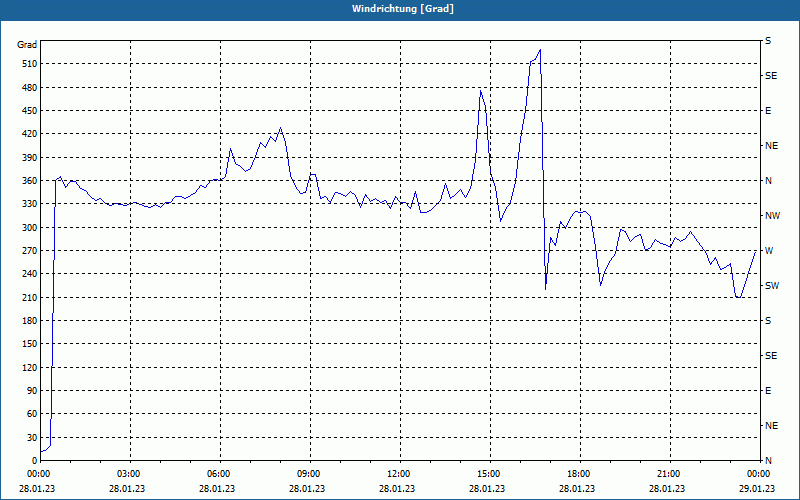
Task: Click the NE compass label beside the 30 gridline
Action: [772, 426]
